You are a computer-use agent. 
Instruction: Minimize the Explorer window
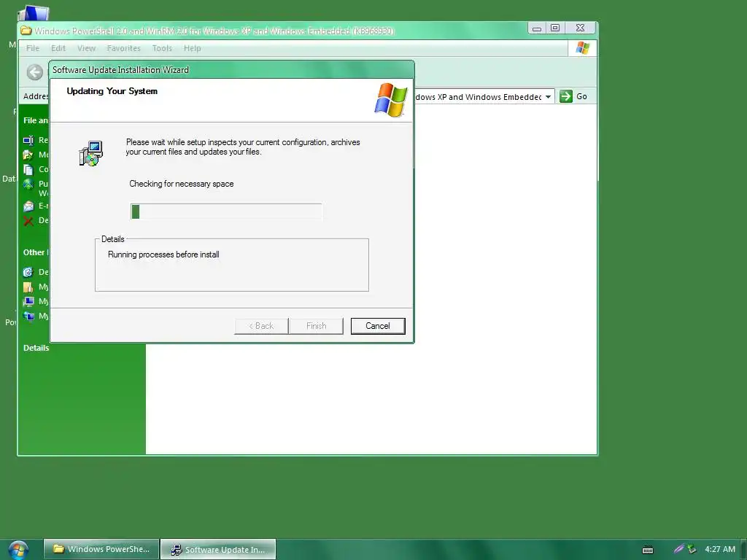click(x=537, y=28)
